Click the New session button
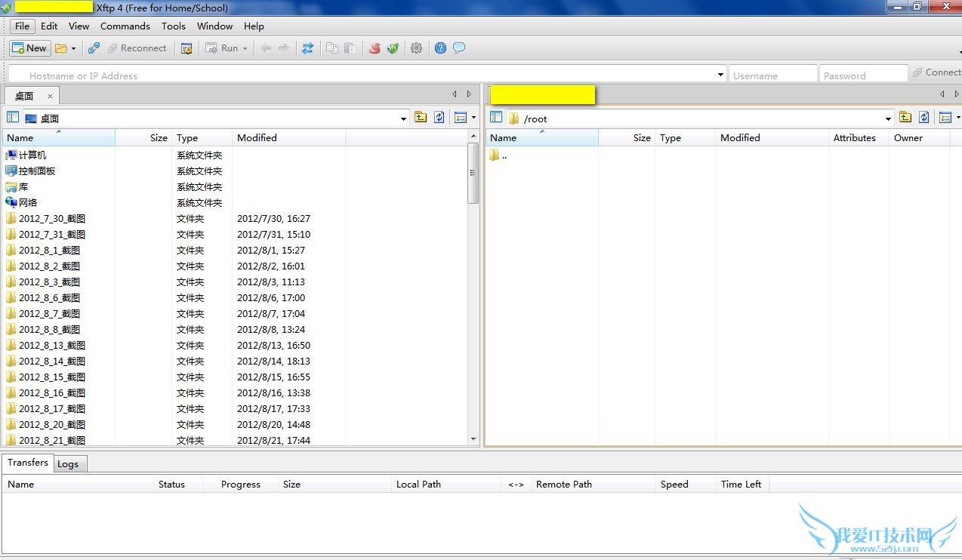Screen dimensions: 962x560 coord(30,48)
